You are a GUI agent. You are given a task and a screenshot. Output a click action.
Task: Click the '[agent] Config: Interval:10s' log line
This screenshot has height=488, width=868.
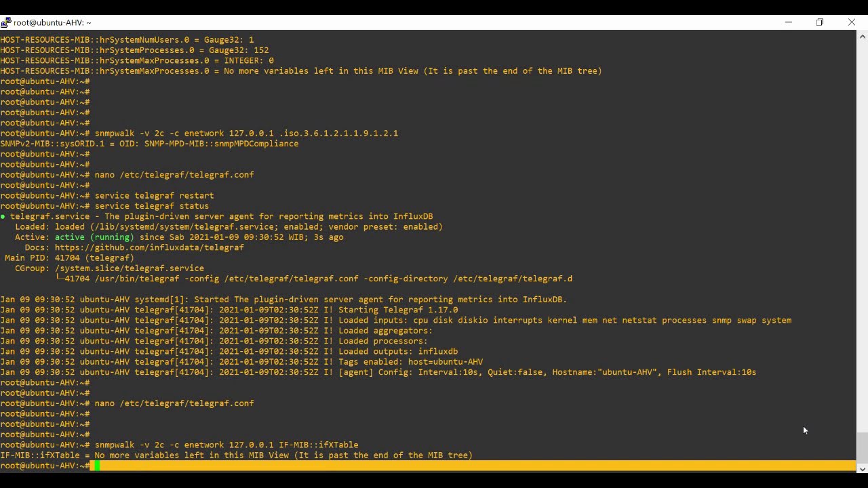(x=378, y=372)
